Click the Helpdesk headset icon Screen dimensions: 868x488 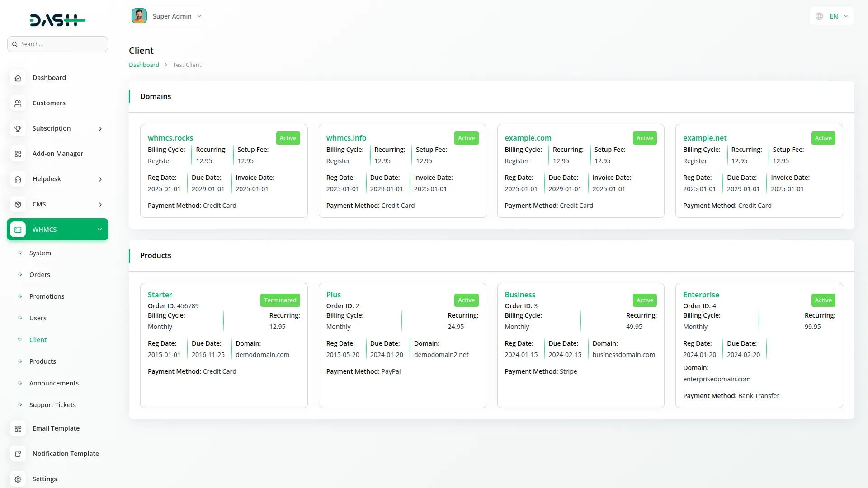pyautogui.click(x=18, y=179)
